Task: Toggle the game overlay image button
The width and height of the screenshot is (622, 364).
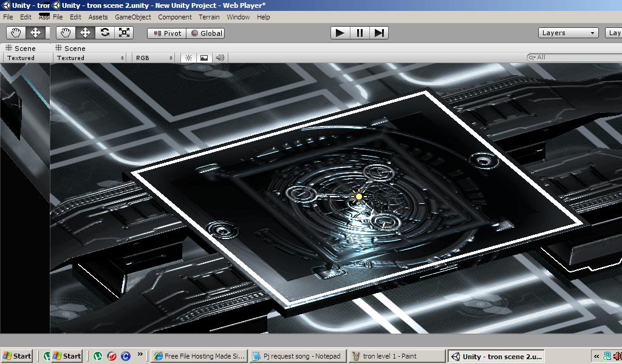Action: 204,58
